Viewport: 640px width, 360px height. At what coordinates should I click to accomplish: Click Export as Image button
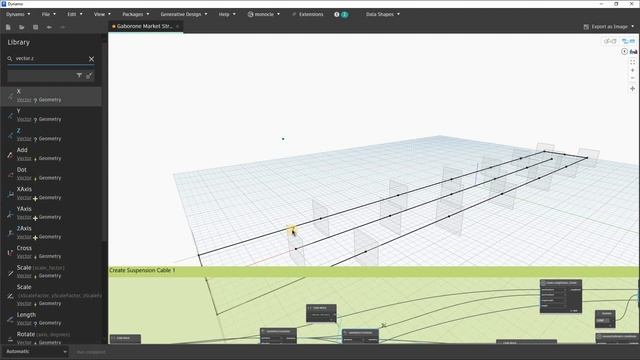tap(605, 27)
